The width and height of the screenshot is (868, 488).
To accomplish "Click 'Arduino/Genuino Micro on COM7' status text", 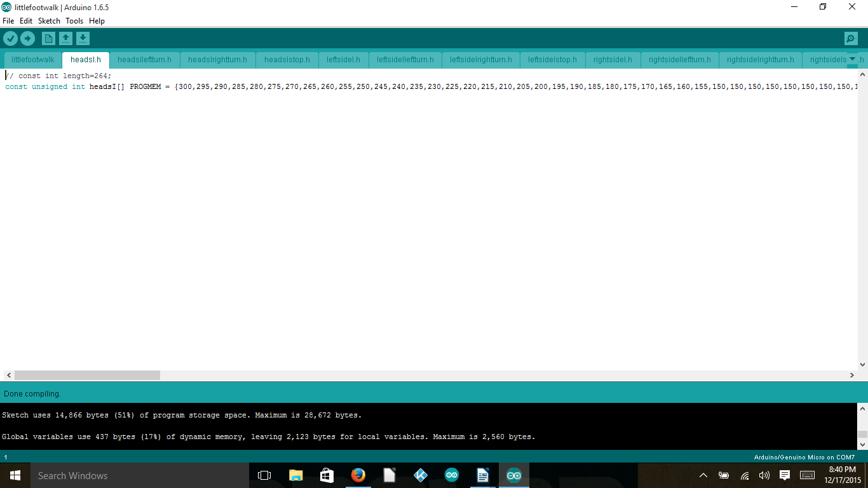I will [x=804, y=457].
